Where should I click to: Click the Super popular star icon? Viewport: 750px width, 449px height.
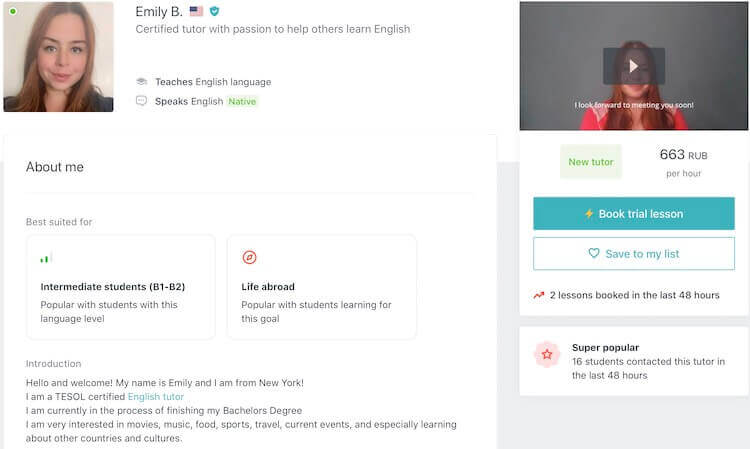point(547,355)
